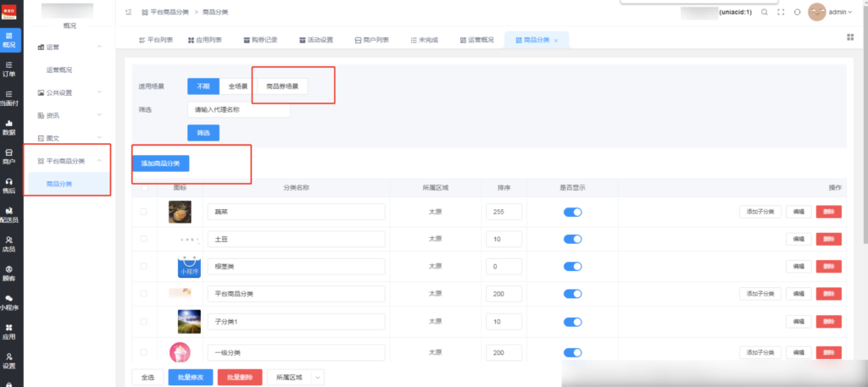868x387 pixels.
Task: Close the 商品分类 tab with its x
Action: pos(556,41)
